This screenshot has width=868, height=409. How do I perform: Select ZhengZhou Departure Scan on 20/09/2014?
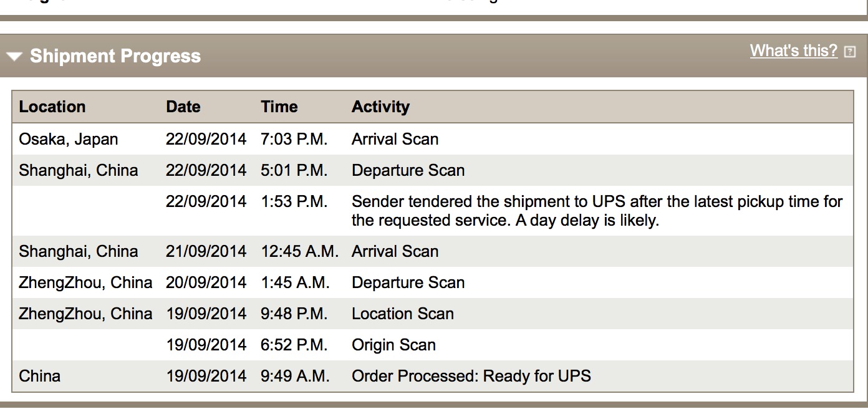(x=408, y=282)
